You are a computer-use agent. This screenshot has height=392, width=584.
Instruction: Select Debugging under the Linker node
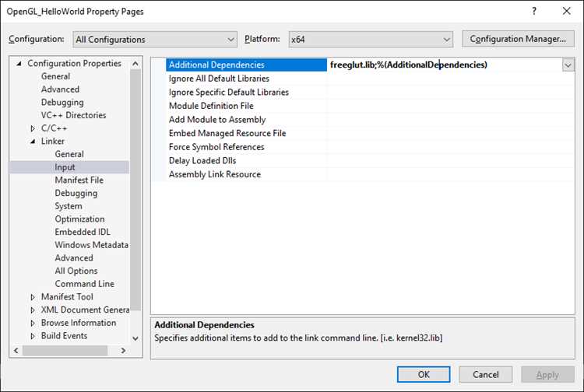click(x=76, y=193)
